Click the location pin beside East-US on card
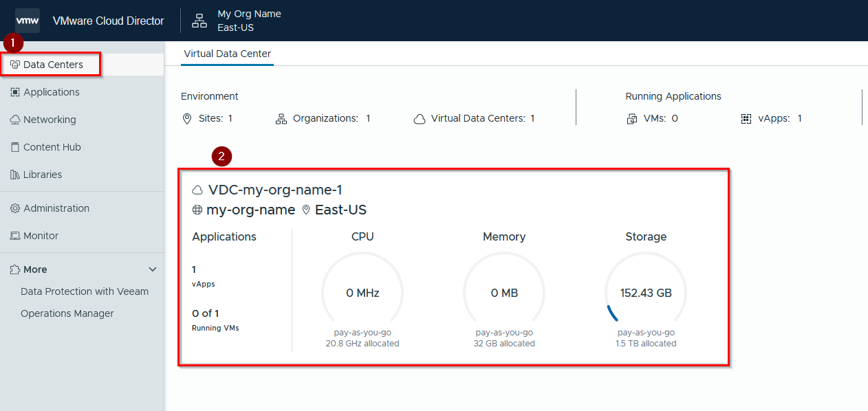 306,210
